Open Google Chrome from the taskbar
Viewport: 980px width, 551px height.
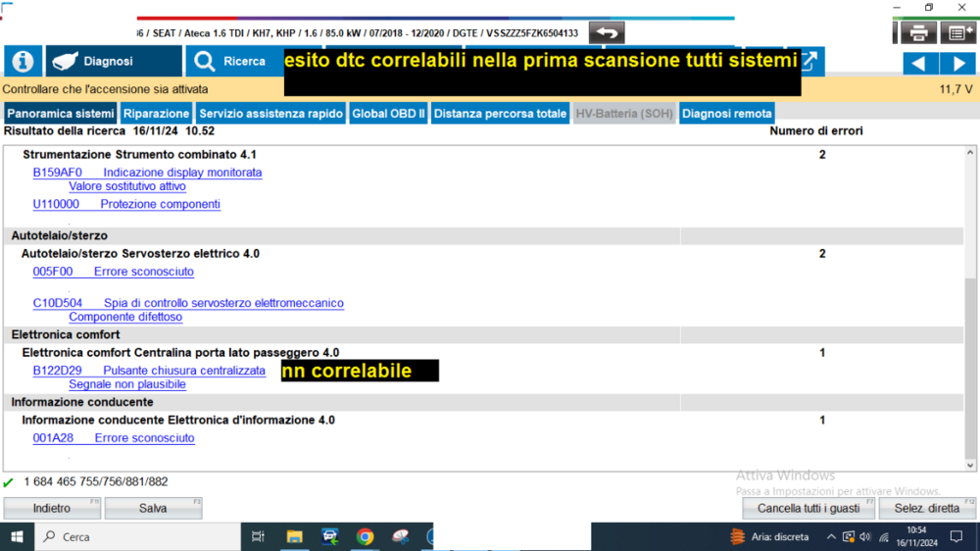(365, 536)
